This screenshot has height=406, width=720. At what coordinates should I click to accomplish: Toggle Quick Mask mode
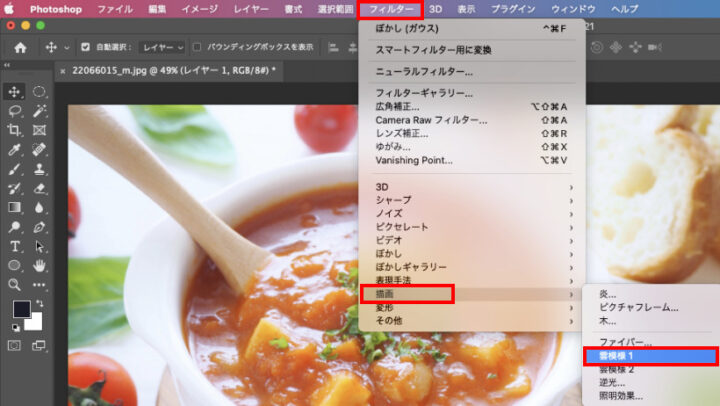(14, 345)
